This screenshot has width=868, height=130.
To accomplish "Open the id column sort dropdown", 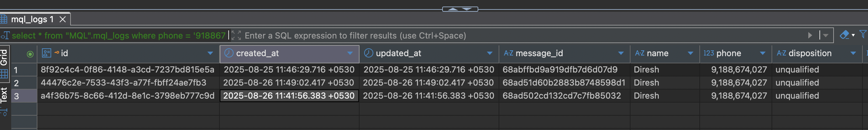I will [x=210, y=53].
